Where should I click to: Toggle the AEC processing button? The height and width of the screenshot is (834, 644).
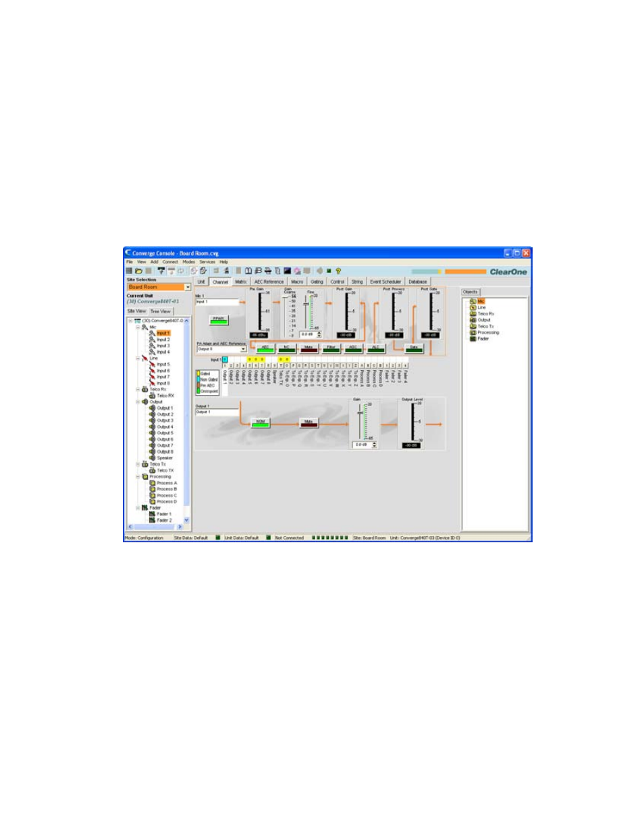click(x=265, y=348)
